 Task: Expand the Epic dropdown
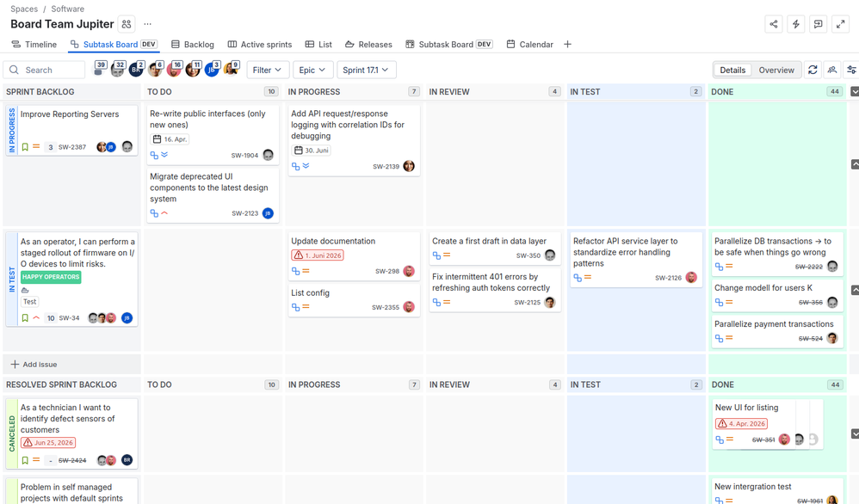(x=312, y=70)
